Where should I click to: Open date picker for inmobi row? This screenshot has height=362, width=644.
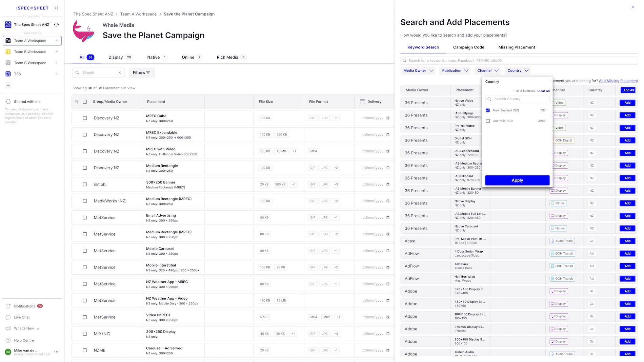388,185
